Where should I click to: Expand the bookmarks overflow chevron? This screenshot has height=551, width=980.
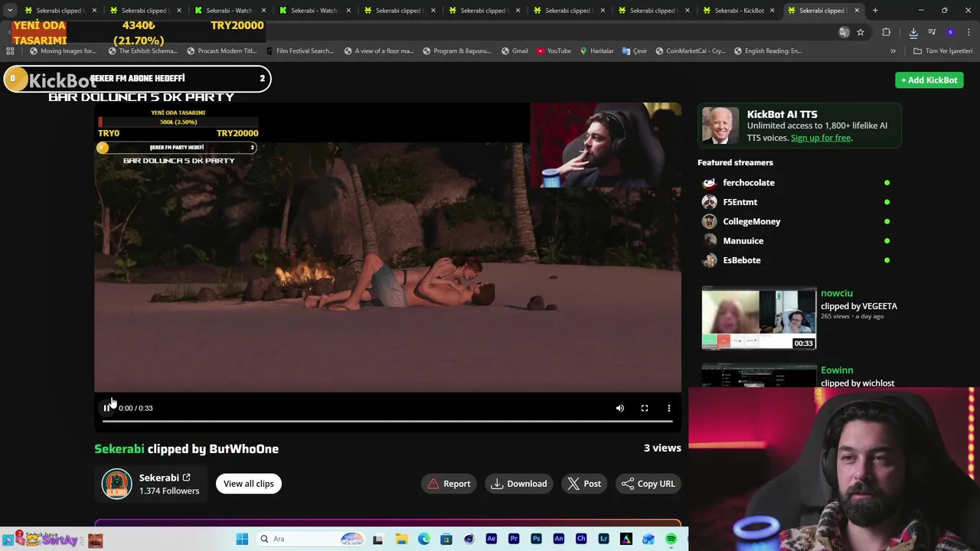coord(893,51)
